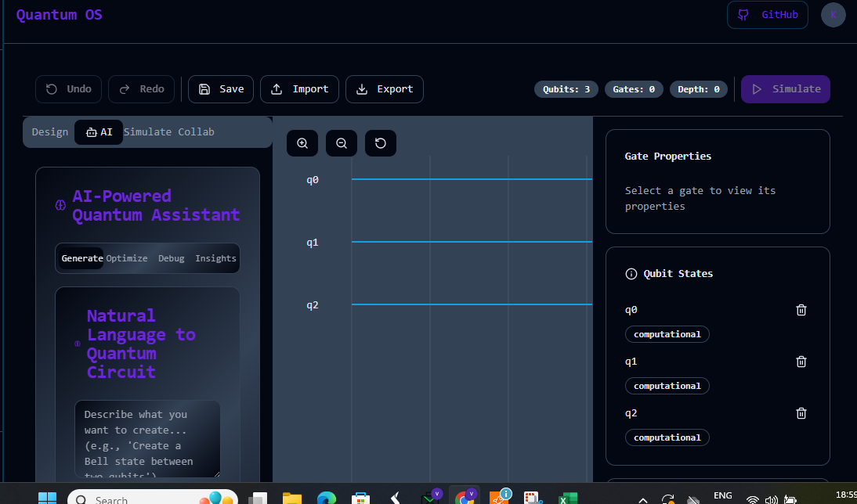Image resolution: width=857 pixels, height=504 pixels.
Task: Open File Explorer from the taskbar
Action: tap(292, 498)
